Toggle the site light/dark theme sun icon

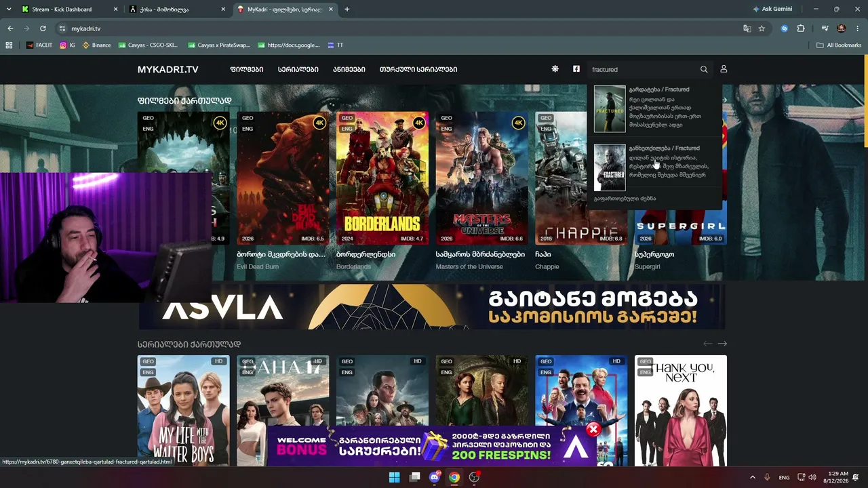(555, 69)
